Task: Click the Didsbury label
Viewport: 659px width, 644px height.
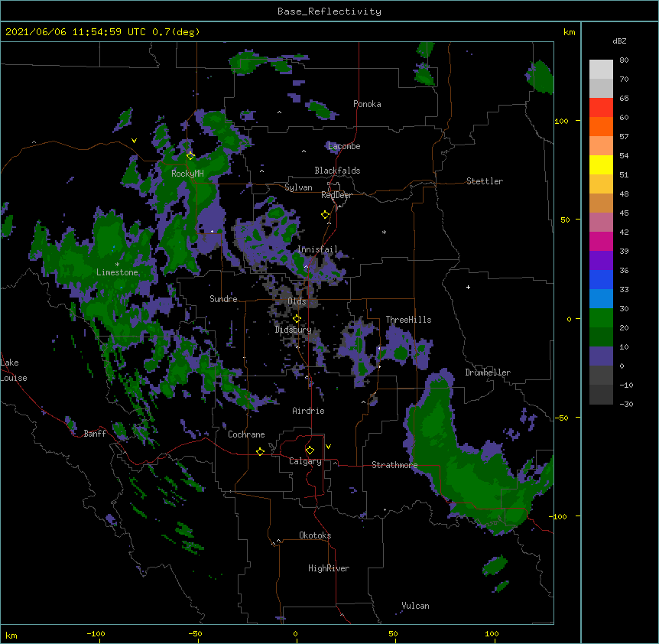Action: click(293, 330)
